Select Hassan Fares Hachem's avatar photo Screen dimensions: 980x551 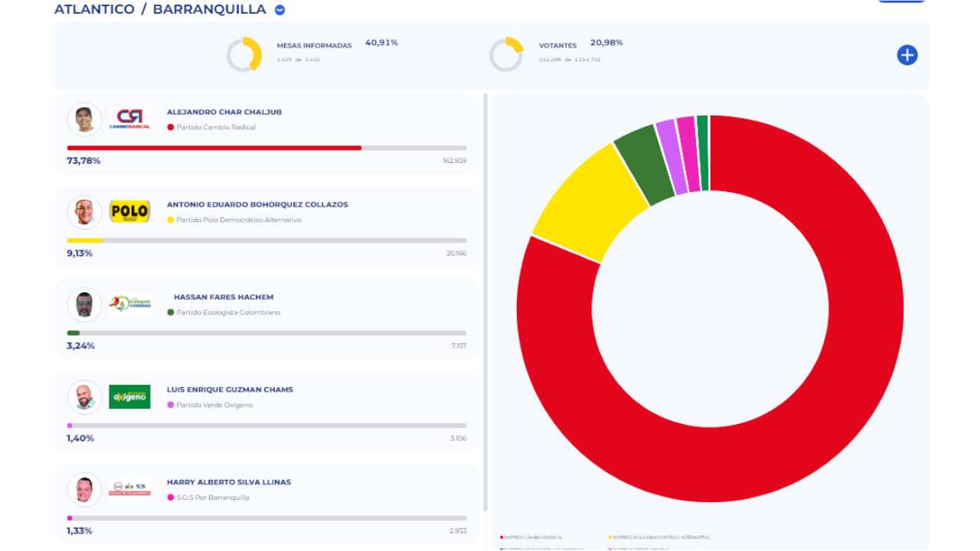tap(84, 305)
